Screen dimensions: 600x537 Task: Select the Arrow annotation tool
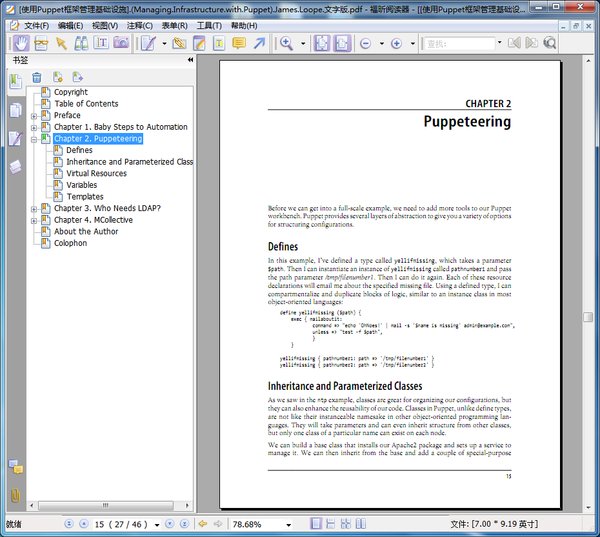coord(259,43)
